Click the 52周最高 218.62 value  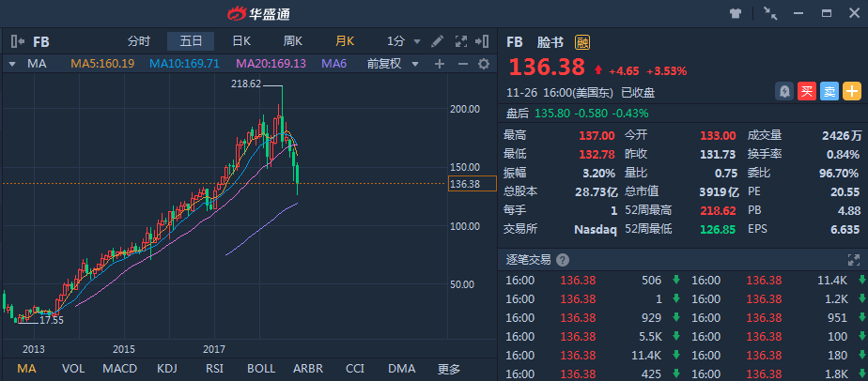[720, 211]
